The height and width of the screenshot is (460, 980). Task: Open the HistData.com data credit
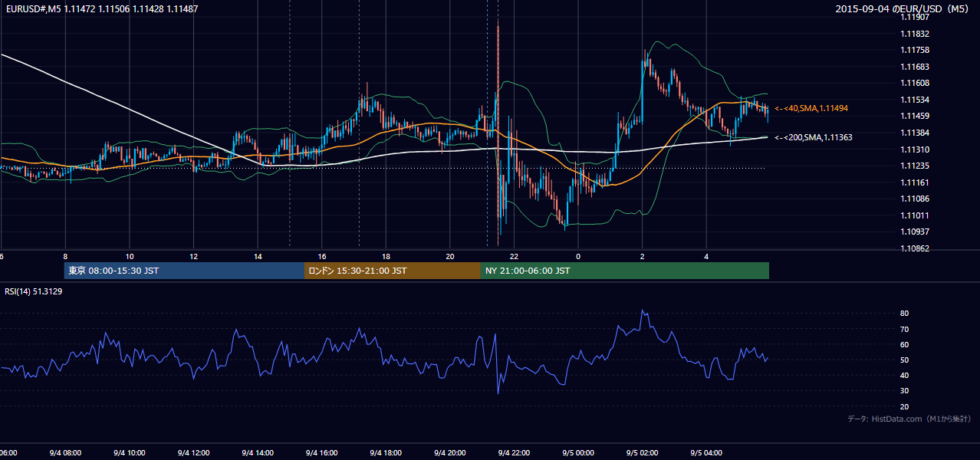pos(909,419)
